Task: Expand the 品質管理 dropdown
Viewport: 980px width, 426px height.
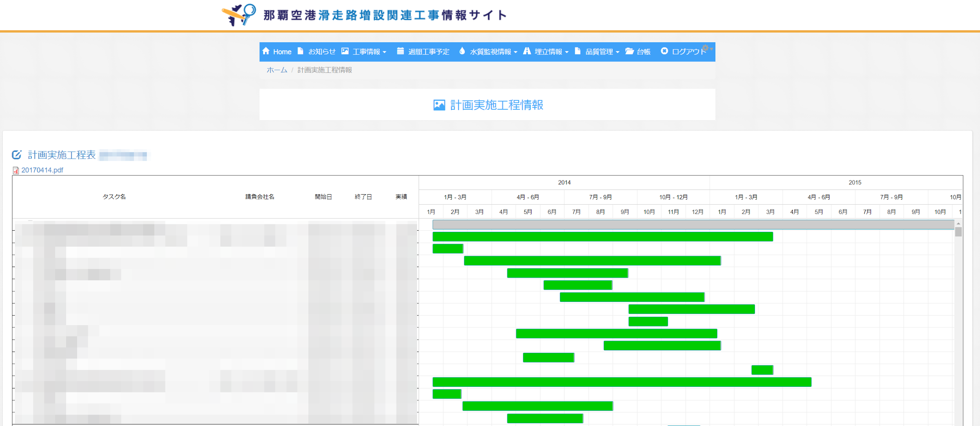Action: pos(600,51)
